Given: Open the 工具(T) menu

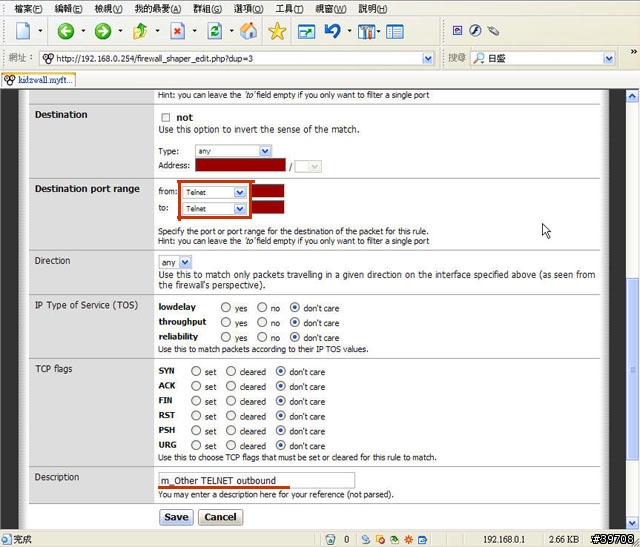Looking at the screenshot, I should tap(289, 9).
